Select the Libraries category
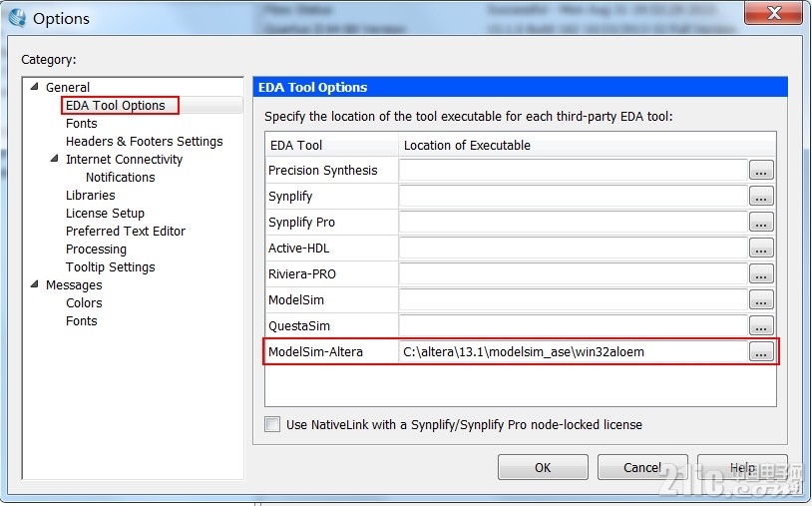Viewport: 812px width, 506px height. (x=90, y=196)
